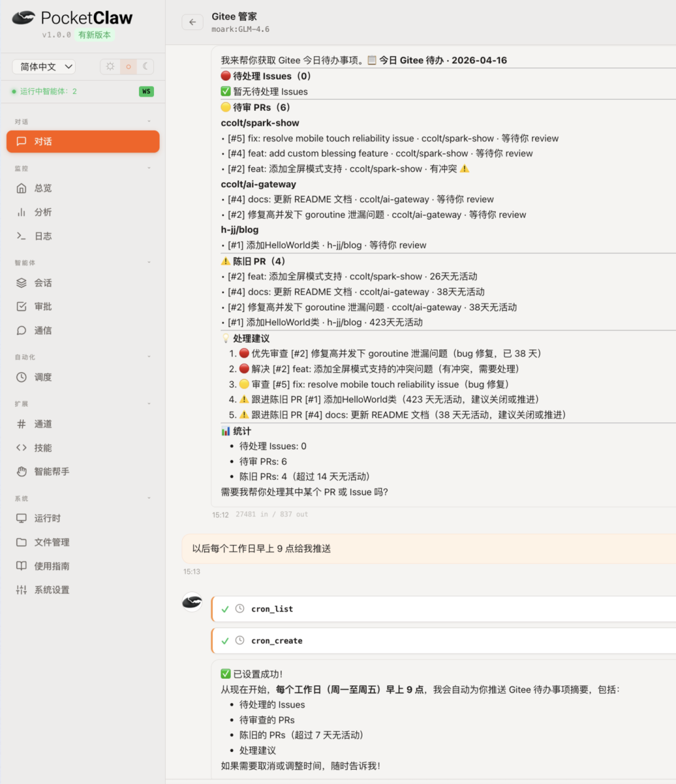Open 文件管理 via folder icon
Screen dimensions: 676x784
(21, 542)
